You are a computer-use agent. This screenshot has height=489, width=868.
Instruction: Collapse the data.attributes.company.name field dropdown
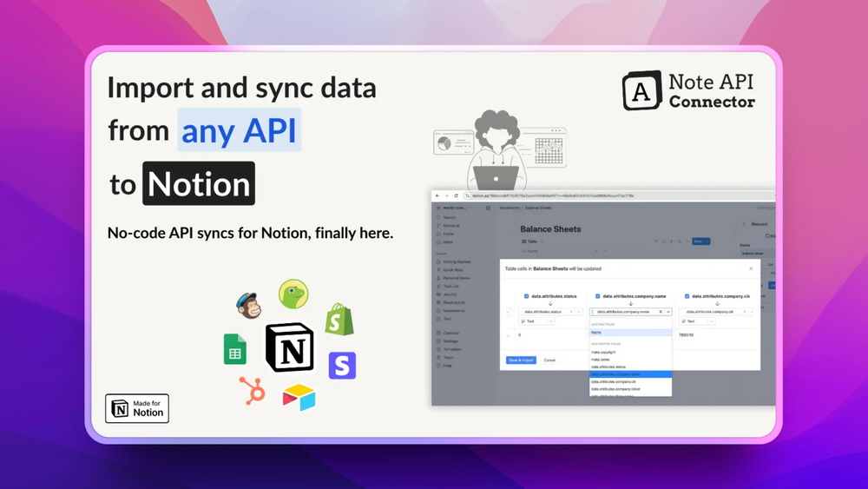668,312
